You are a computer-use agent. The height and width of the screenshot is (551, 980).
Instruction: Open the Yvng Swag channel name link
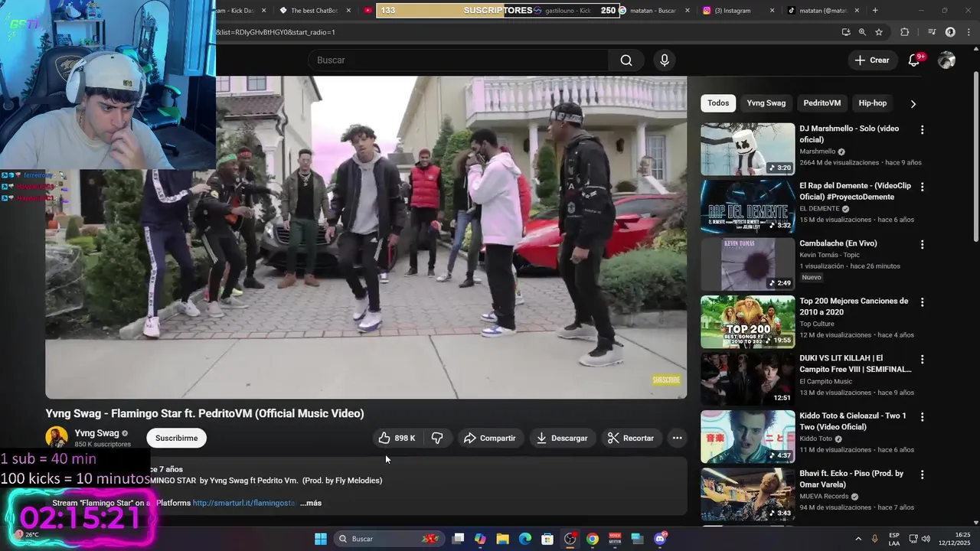pos(96,433)
